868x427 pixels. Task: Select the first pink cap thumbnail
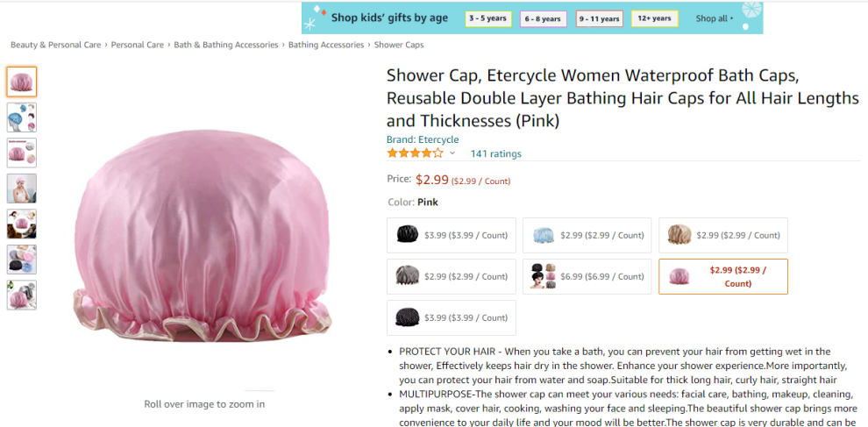tap(21, 82)
